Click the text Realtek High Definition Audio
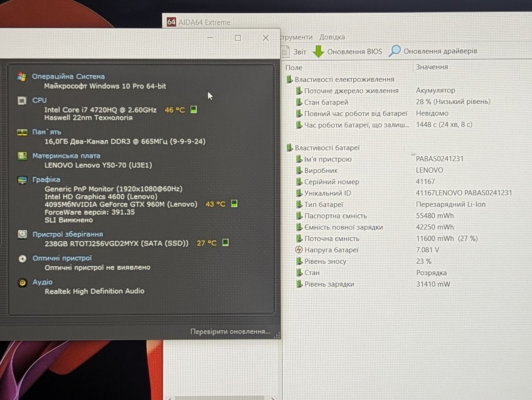 click(95, 291)
